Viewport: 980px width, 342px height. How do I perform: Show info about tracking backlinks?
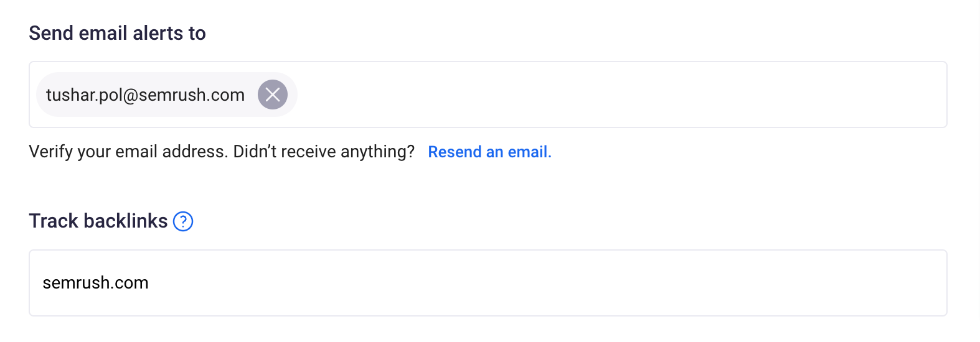tap(183, 221)
